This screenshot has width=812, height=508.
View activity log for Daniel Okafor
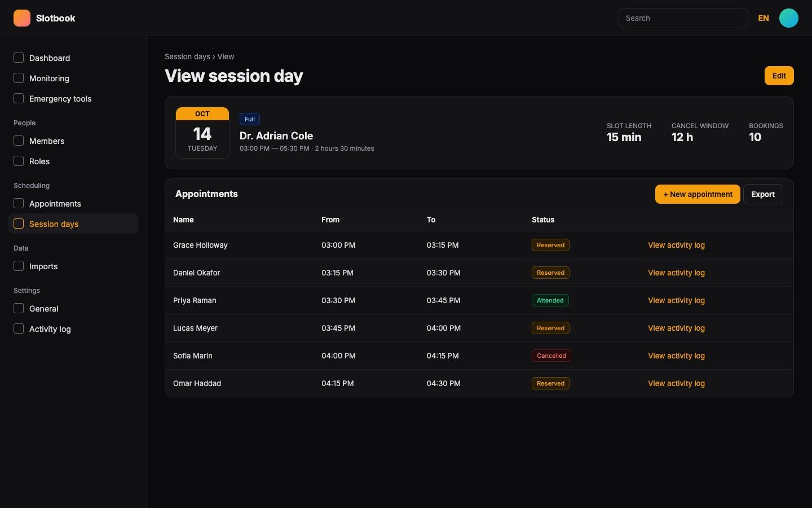click(676, 273)
